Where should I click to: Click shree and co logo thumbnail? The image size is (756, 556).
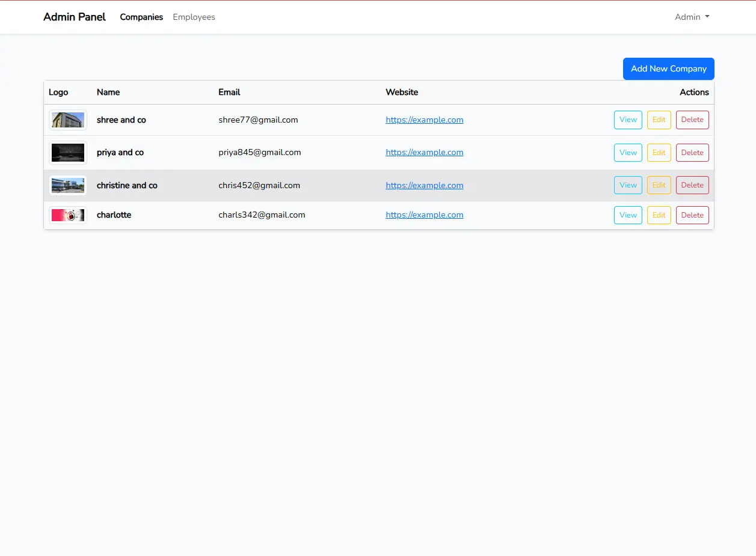(x=68, y=120)
